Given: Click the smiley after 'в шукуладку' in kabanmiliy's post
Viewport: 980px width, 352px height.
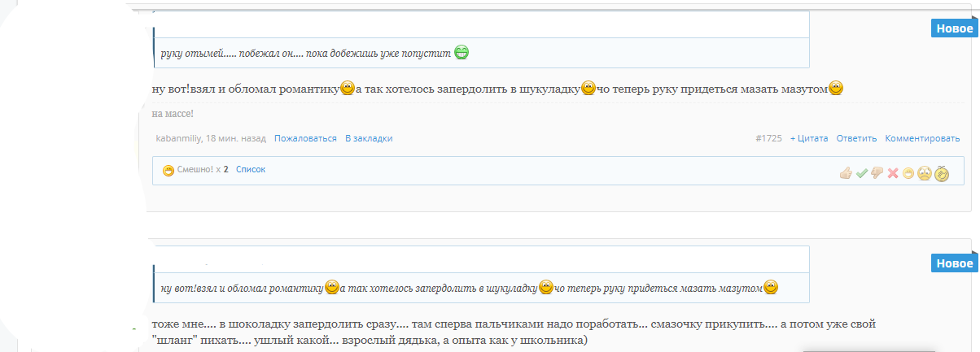Looking at the screenshot, I should tap(588, 88).
